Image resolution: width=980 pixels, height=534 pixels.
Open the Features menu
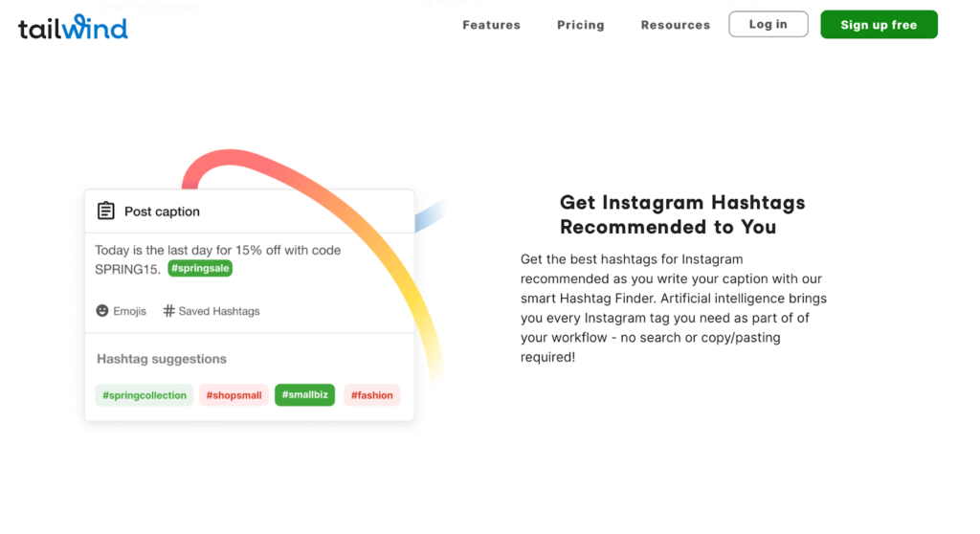tap(491, 25)
